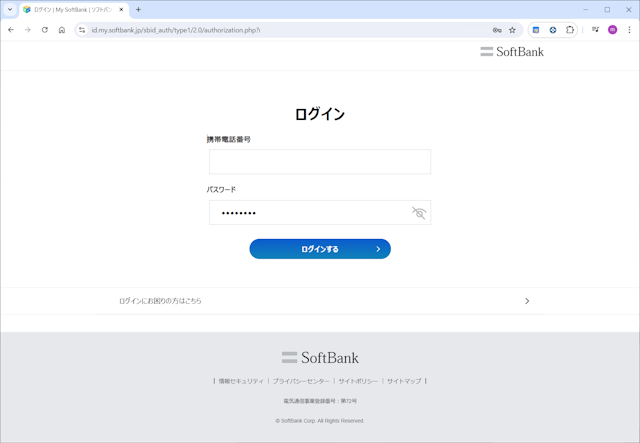This screenshot has height=443, width=640.
Task: Expand ログインにお困りの方はこちら row chevron
Action: pos(527,301)
